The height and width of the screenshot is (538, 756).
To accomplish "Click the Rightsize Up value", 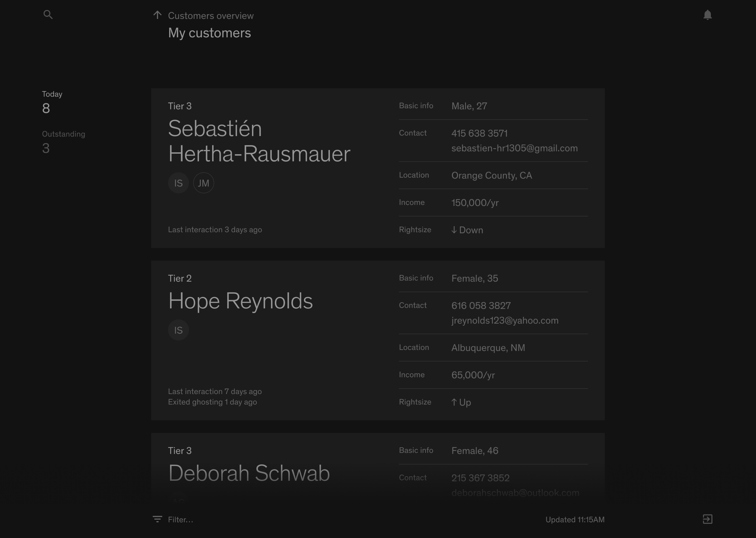I will point(461,402).
